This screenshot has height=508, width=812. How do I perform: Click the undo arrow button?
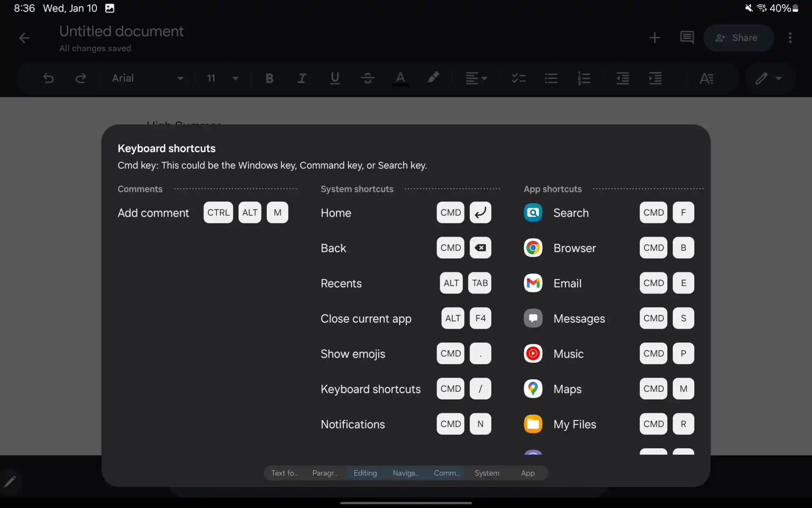[49, 78]
